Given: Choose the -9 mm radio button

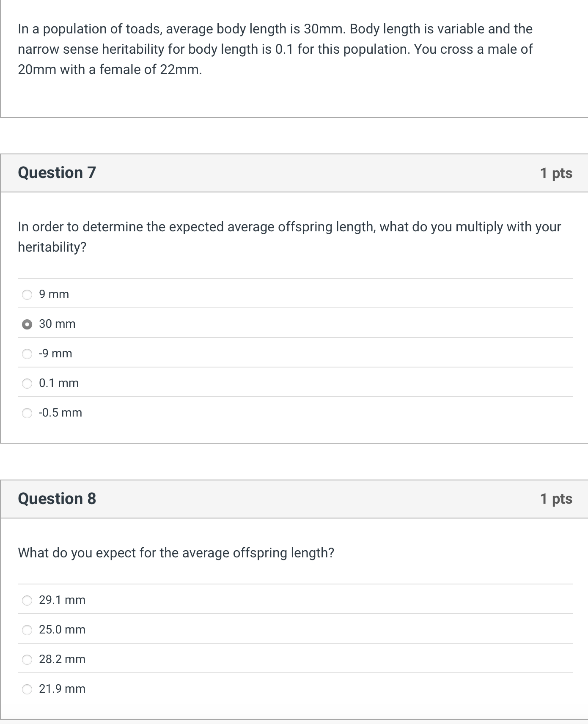Looking at the screenshot, I should 27,354.
